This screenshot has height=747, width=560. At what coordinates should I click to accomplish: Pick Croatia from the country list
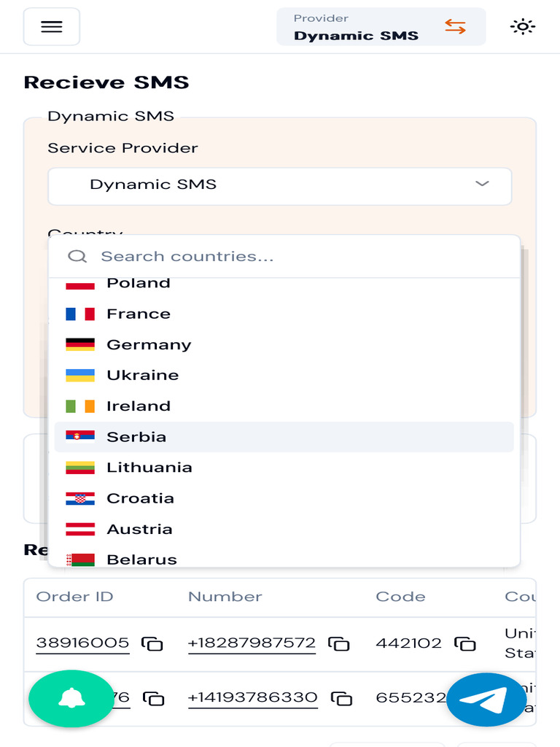[x=284, y=498]
